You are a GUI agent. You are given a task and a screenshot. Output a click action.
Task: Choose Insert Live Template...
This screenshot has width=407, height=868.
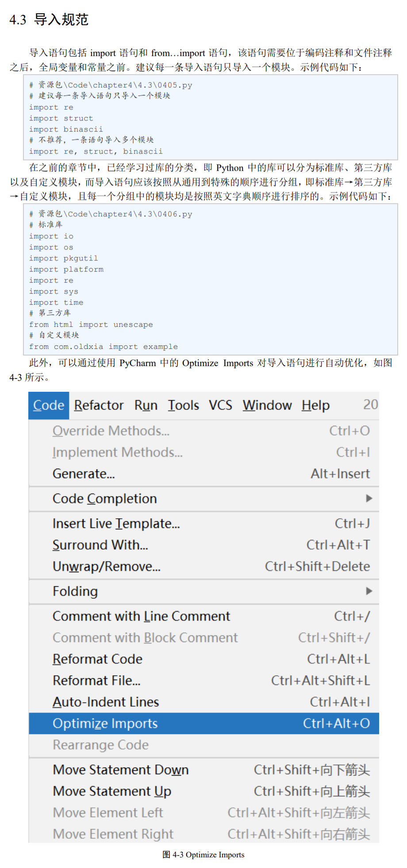coord(204,524)
